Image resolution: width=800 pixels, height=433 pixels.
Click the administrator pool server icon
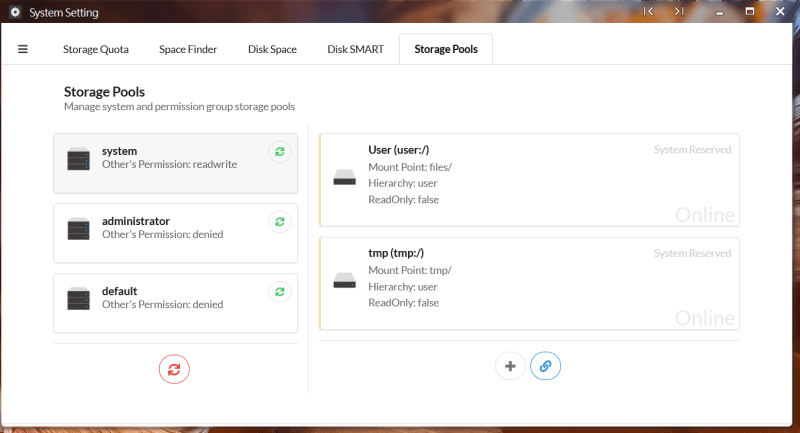(x=79, y=228)
